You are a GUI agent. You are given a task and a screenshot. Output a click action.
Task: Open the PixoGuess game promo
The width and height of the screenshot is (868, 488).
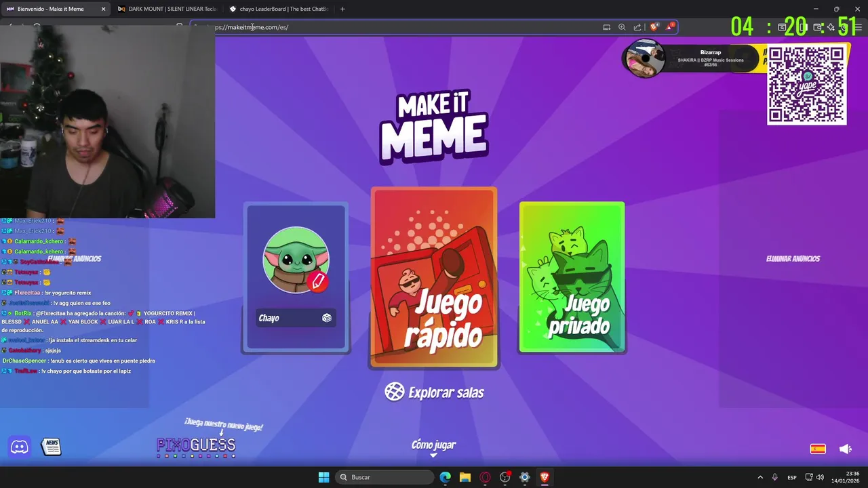tap(196, 445)
